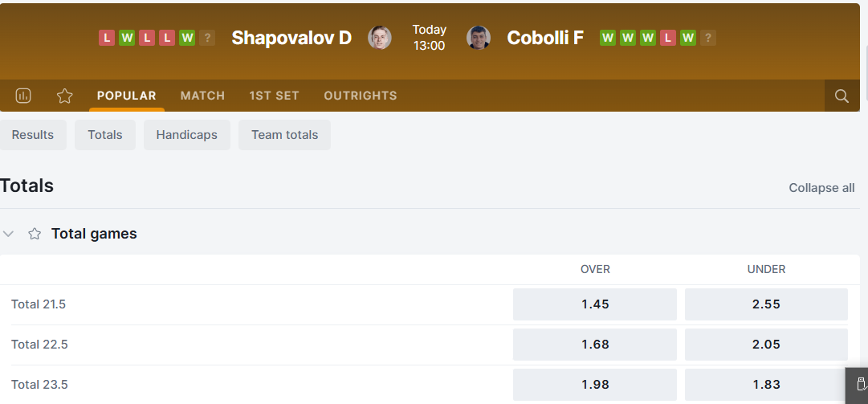Collapse the Total games market chevron
The height and width of the screenshot is (404, 868).
tap(9, 234)
